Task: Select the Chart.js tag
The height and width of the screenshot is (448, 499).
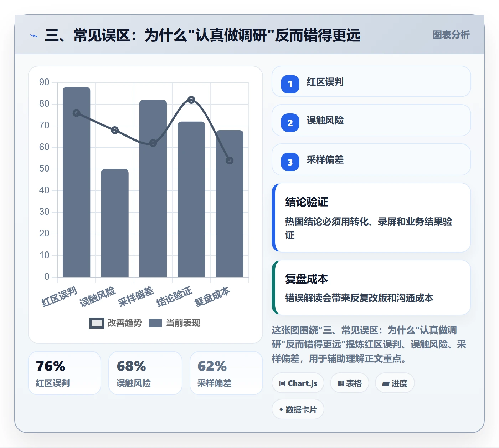Action: [x=298, y=383]
